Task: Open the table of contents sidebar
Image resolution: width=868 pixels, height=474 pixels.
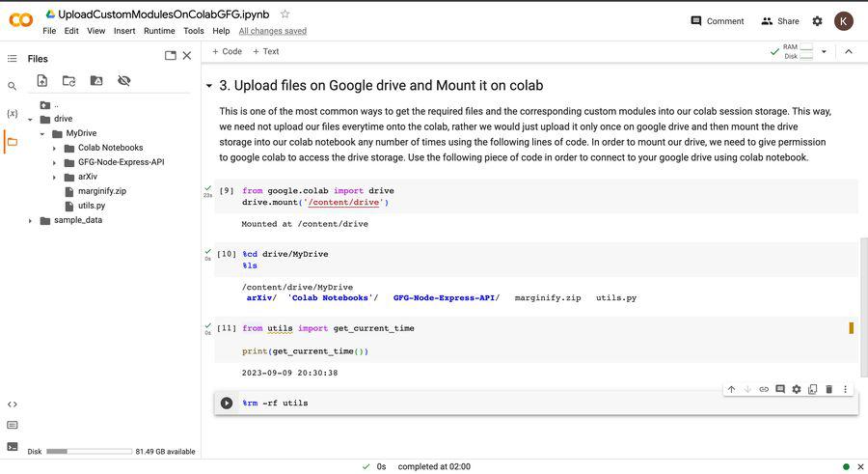Action: click(x=13, y=59)
